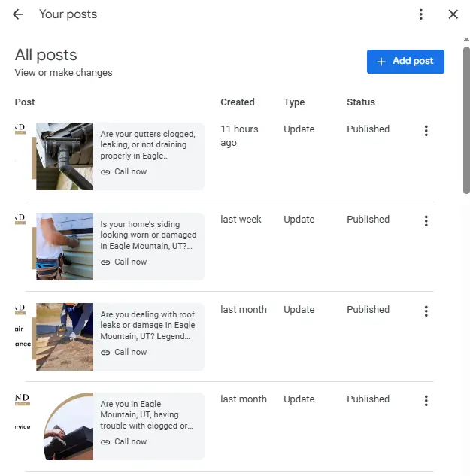The height and width of the screenshot is (476, 470).
Task: Click the back arrow beside Your posts
Action: click(x=18, y=14)
